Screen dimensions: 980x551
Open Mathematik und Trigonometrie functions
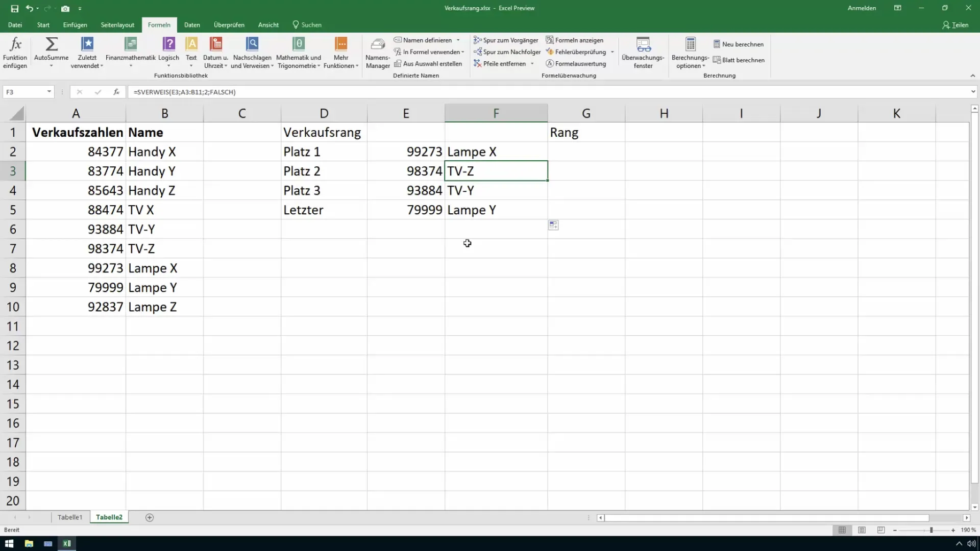(299, 52)
